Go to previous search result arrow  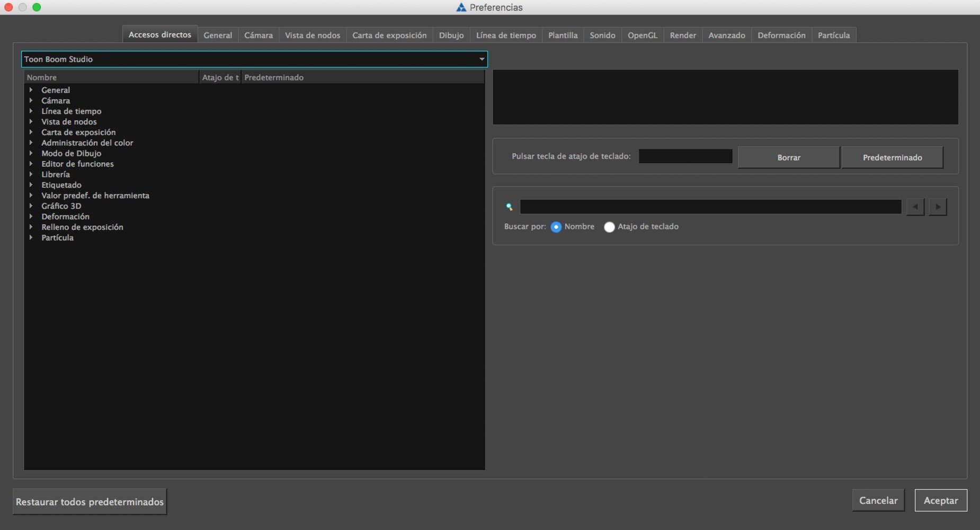(x=915, y=207)
